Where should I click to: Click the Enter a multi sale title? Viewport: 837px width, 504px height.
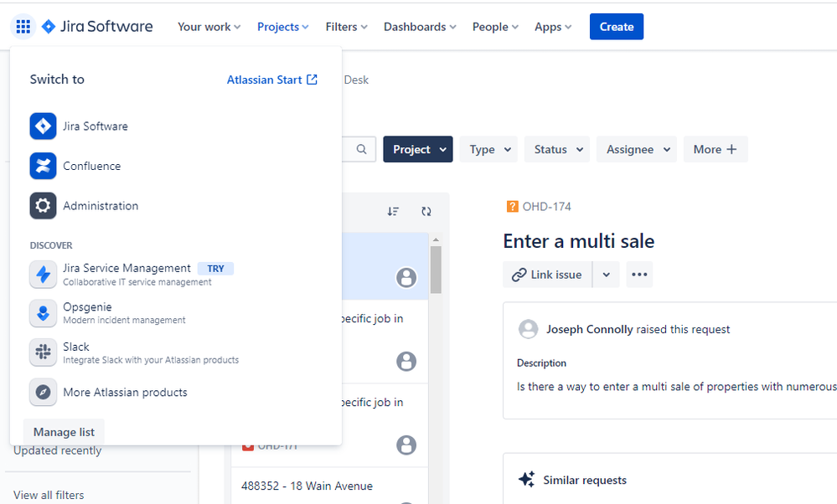tap(579, 241)
